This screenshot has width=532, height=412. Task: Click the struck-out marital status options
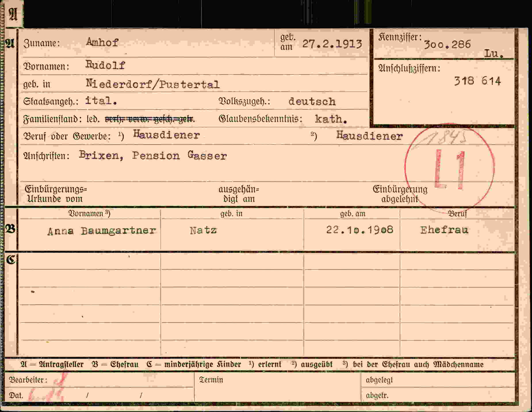point(149,119)
